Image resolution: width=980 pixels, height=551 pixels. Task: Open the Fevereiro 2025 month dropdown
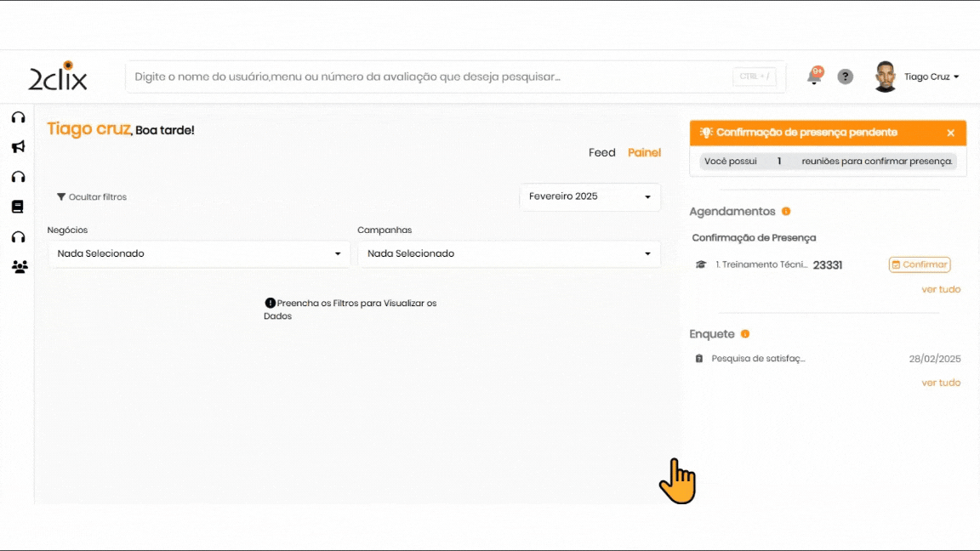point(590,196)
